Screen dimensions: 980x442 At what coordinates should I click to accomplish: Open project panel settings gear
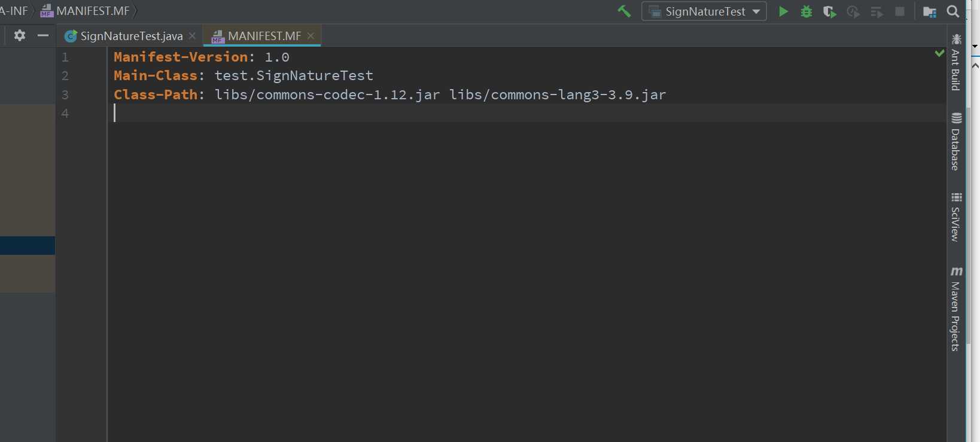[x=20, y=35]
